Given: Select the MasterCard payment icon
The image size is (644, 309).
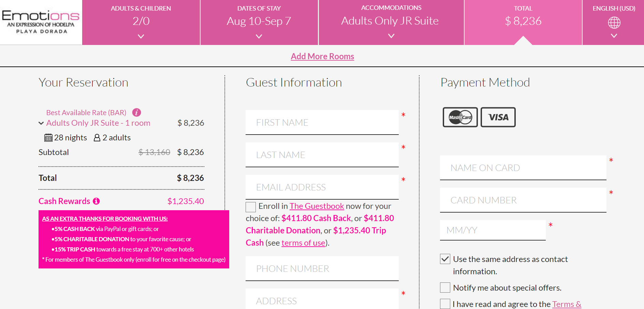Looking at the screenshot, I should (x=460, y=117).
